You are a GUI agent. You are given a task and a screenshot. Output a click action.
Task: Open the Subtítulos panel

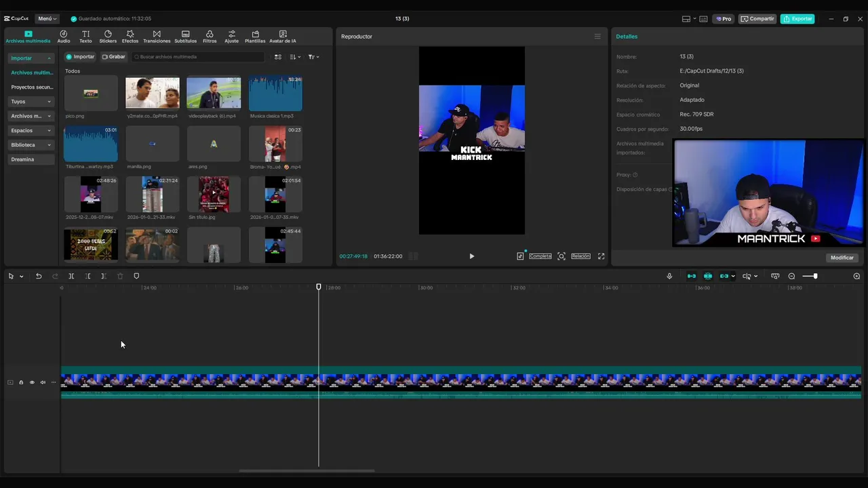[185, 37]
